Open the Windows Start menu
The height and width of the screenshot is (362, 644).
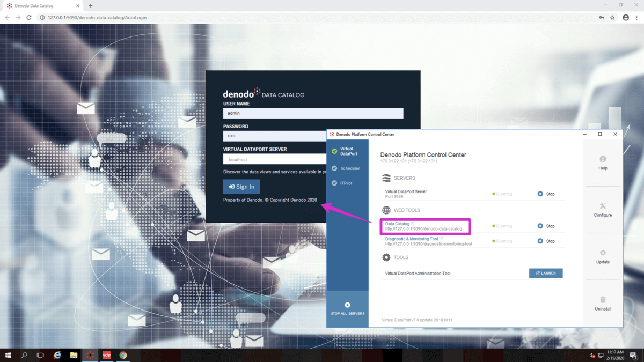click(x=8, y=355)
